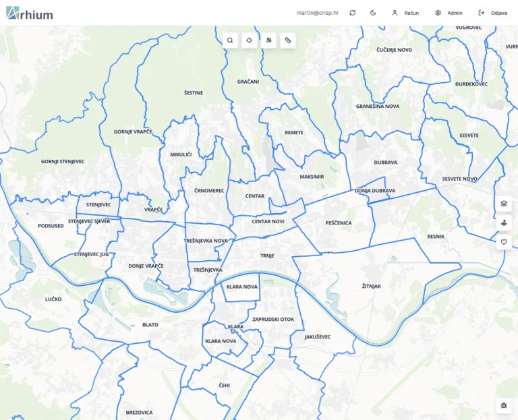Click the martin@crisp.hr email label
The height and width of the screenshot is (420, 518).
pyautogui.click(x=317, y=13)
